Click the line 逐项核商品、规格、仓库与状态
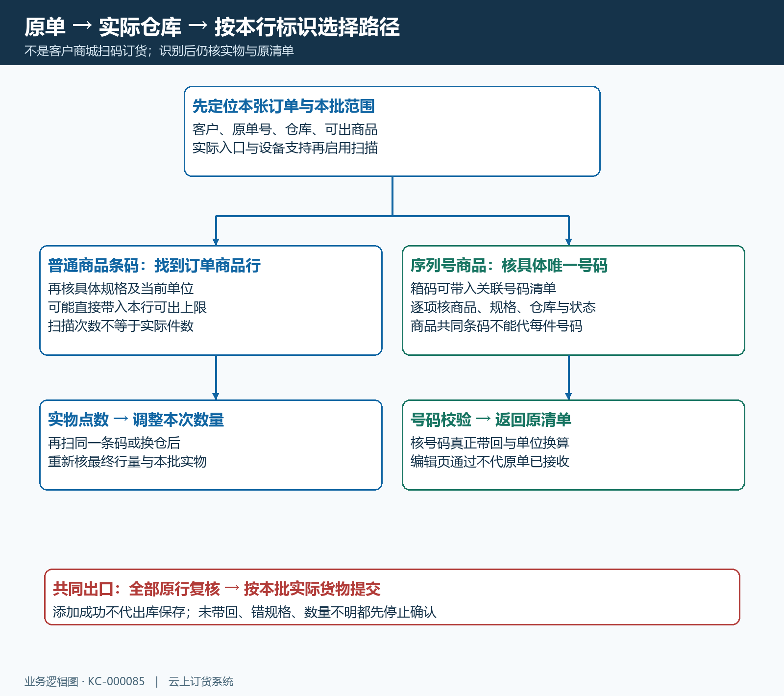 pyautogui.click(x=503, y=307)
